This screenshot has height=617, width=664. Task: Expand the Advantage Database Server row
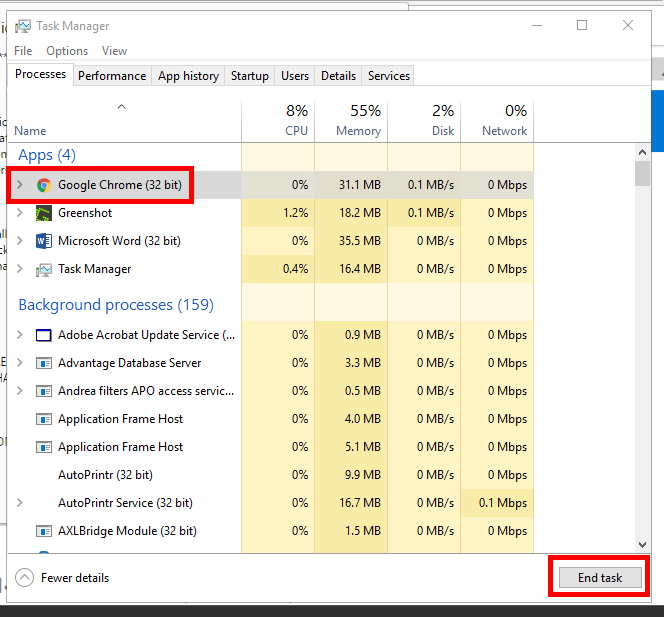pos(19,362)
